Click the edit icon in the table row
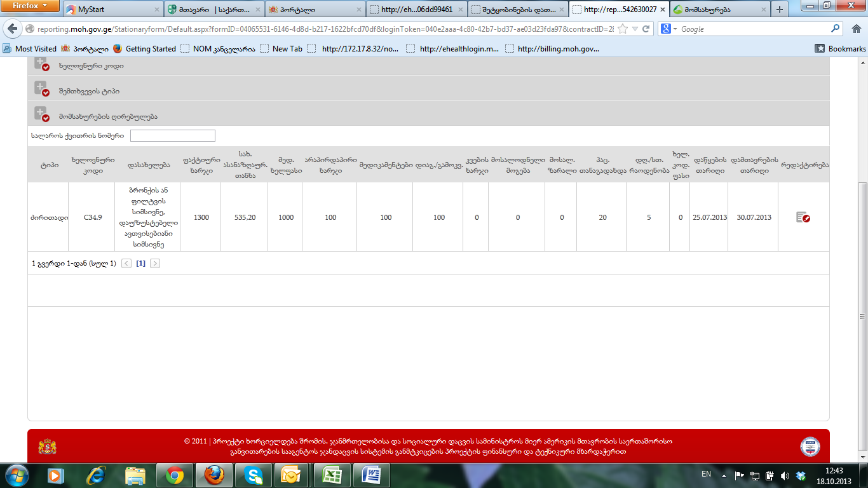Screen dimensions: 868x488 [803, 217]
